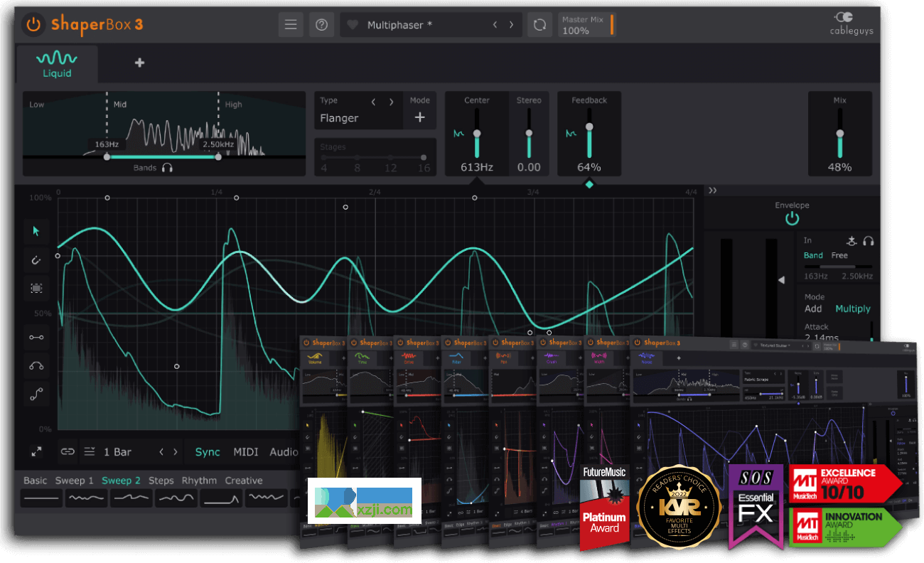Choose the fifth wave thumbnail with spike
The image size is (924, 563).
pos(221,498)
